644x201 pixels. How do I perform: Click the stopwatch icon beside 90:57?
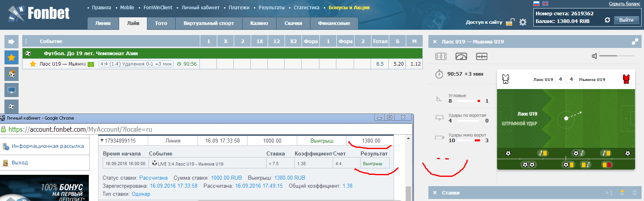pos(439,74)
